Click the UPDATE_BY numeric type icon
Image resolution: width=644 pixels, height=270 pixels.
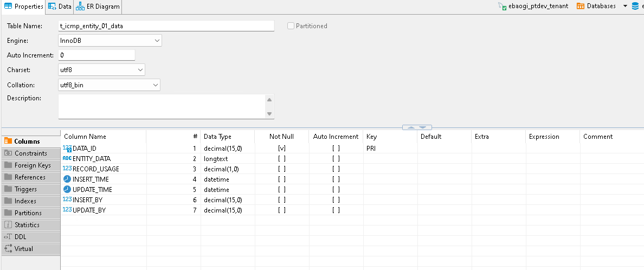(67, 210)
